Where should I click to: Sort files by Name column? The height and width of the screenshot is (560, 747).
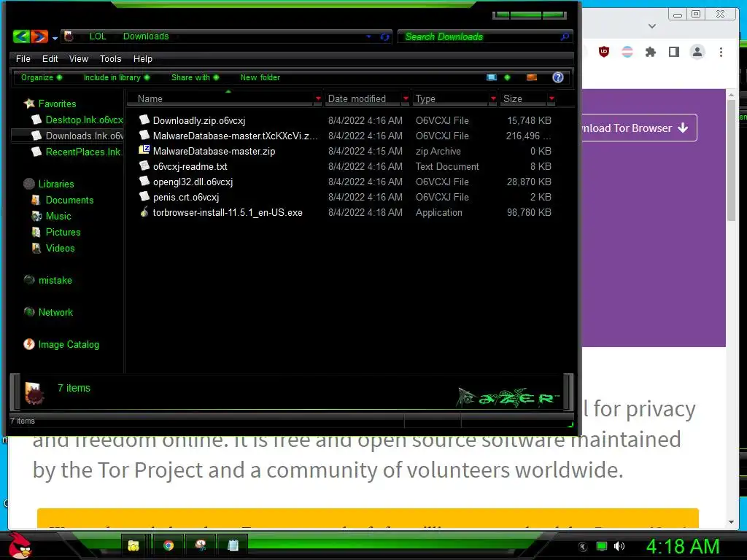pyautogui.click(x=150, y=98)
